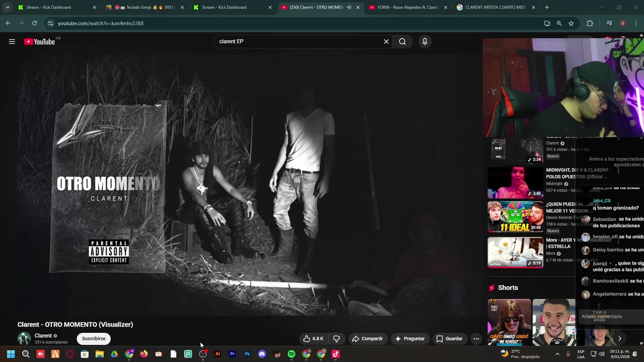644x362 pixels.
Task: Open the zoom magnifier in address bar
Action: [559, 23]
